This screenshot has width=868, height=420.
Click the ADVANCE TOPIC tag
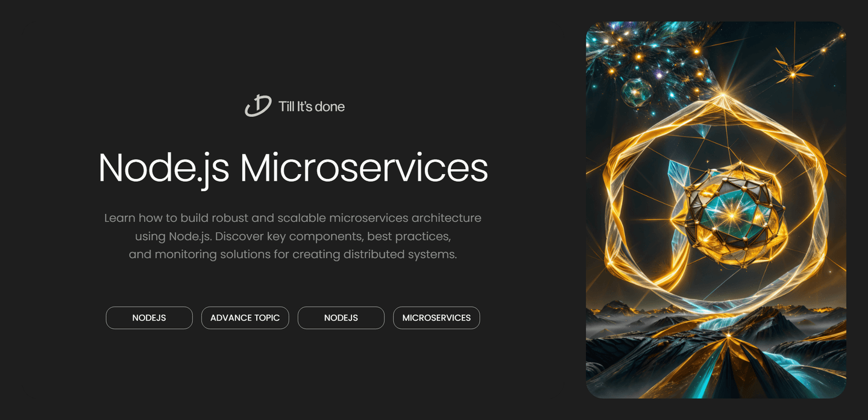245,318
